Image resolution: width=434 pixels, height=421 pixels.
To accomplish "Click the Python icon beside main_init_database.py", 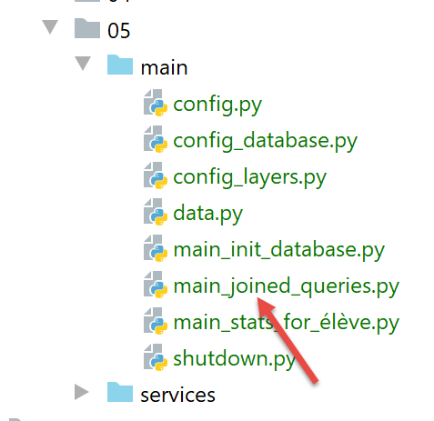I will [156, 248].
